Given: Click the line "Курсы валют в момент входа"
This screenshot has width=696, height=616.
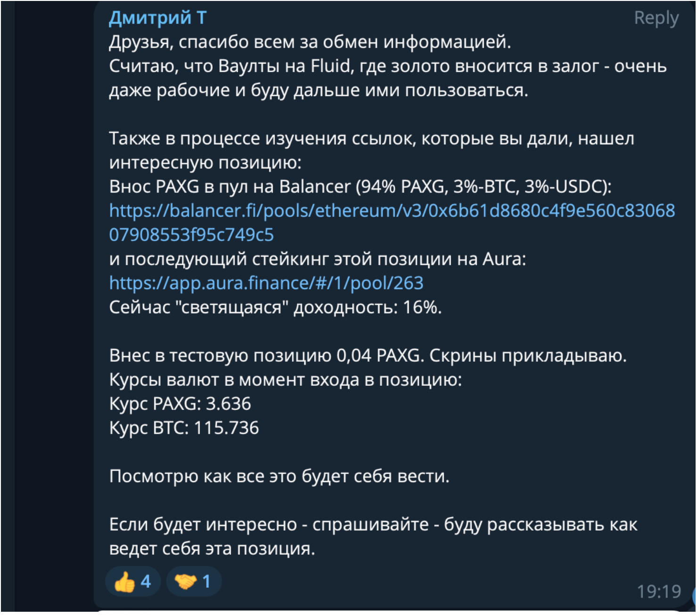Looking at the screenshot, I should [x=285, y=379].
